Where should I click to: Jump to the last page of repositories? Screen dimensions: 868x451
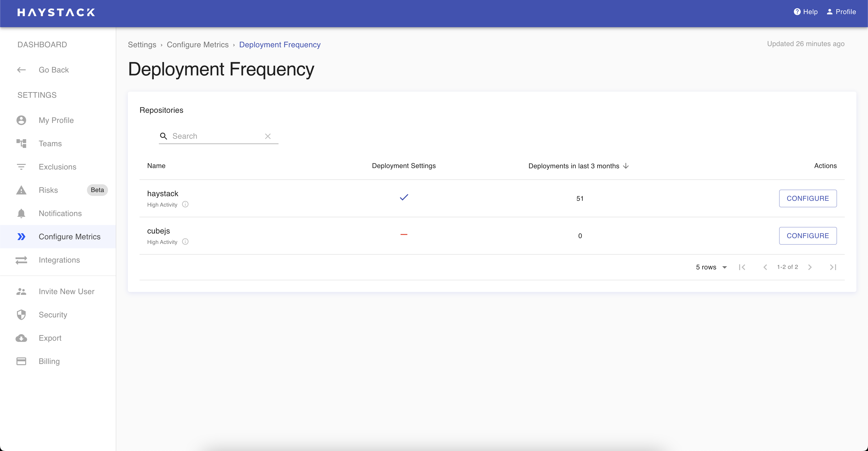coord(833,267)
